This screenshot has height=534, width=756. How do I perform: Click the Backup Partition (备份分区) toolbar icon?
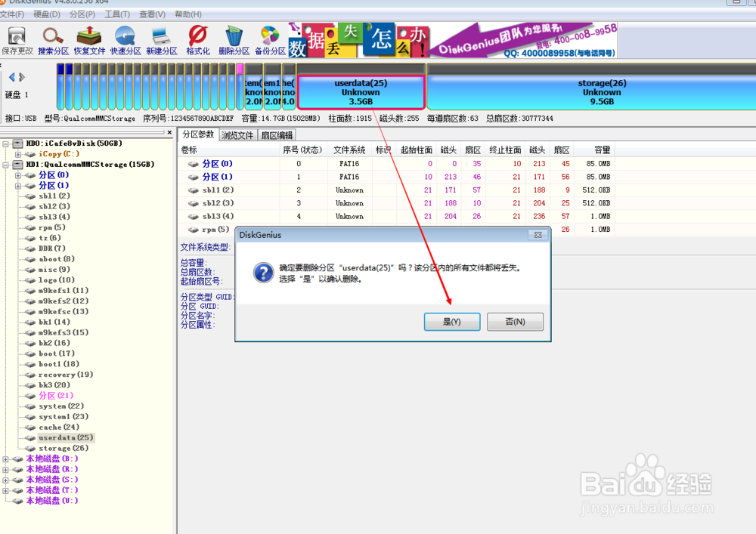point(270,41)
